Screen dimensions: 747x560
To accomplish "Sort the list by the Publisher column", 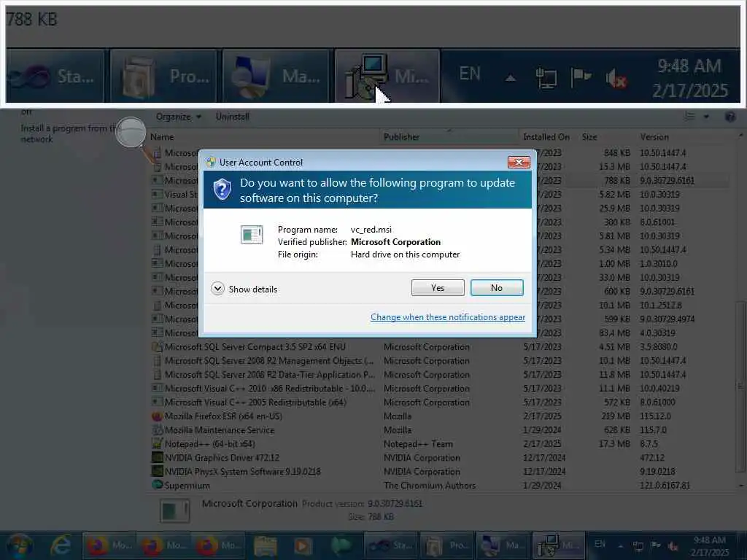I will pyautogui.click(x=449, y=137).
